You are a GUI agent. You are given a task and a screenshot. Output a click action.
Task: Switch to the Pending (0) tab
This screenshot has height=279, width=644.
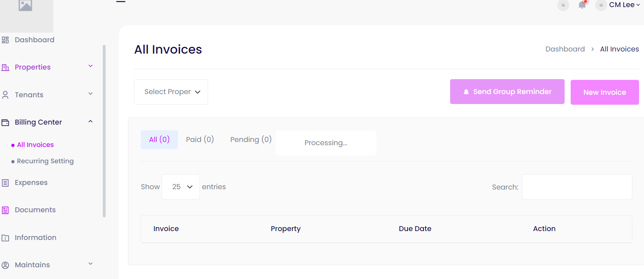point(251,139)
